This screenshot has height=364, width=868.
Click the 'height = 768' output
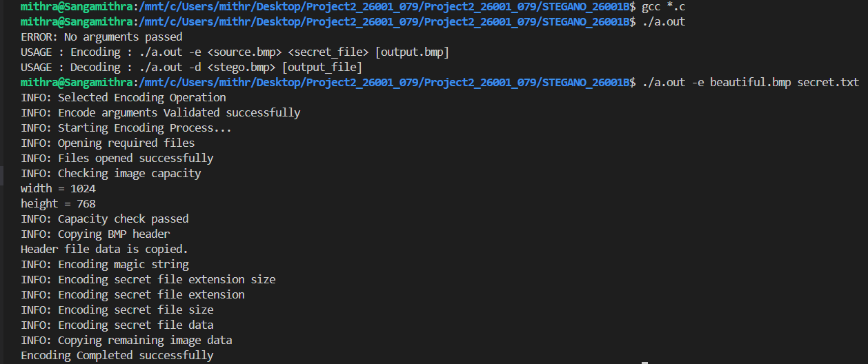tap(58, 204)
